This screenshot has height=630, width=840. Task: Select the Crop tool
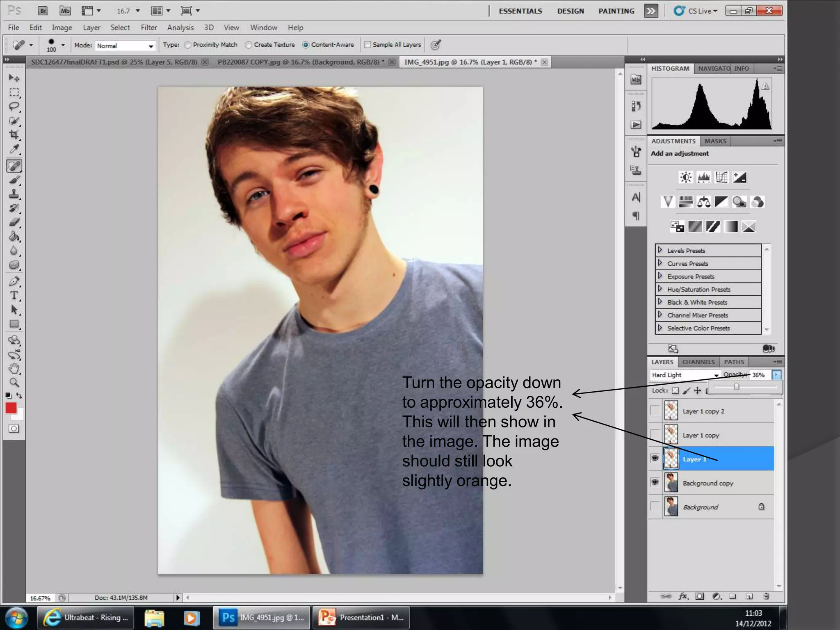(x=14, y=135)
